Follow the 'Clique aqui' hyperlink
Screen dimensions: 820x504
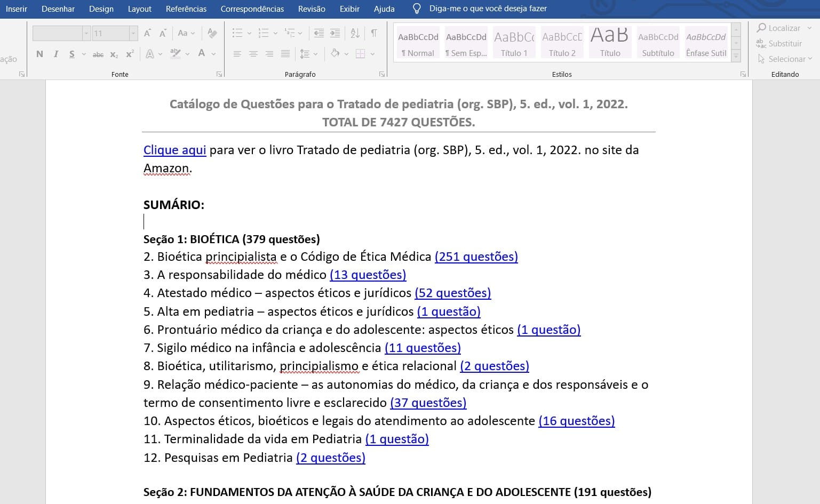[174, 150]
